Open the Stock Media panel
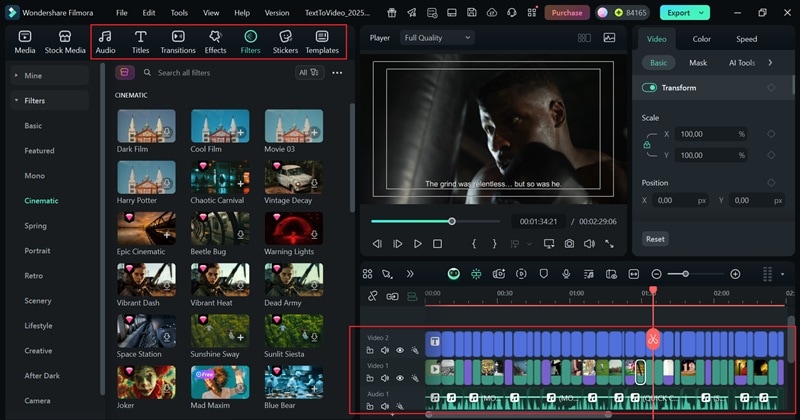This screenshot has width=800, height=420. tap(65, 42)
